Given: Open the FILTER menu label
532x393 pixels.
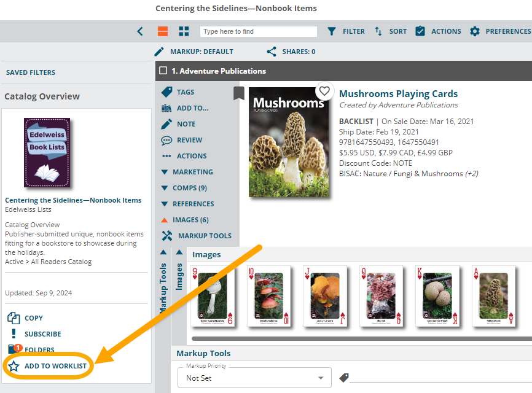Looking at the screenshot, I should (353, 31).
